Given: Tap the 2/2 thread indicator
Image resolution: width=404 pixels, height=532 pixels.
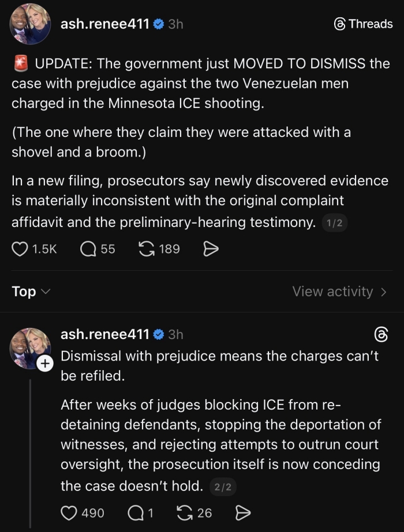Looking at the screenshot, I should (222, 487).
